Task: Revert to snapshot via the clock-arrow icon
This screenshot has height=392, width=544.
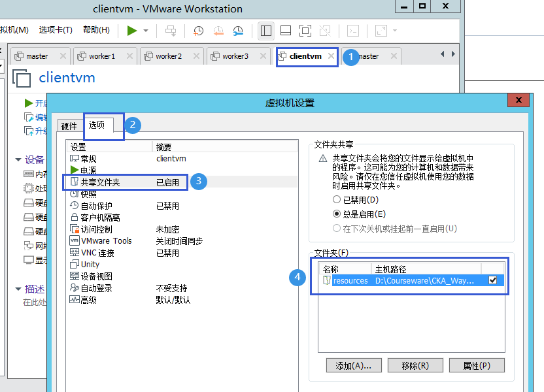Action: pos(218,31)
